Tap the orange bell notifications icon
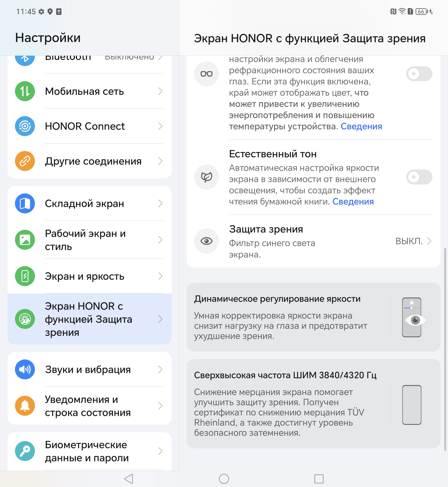The height and width of the screenshot is (487, 448). tap(25, 406)
